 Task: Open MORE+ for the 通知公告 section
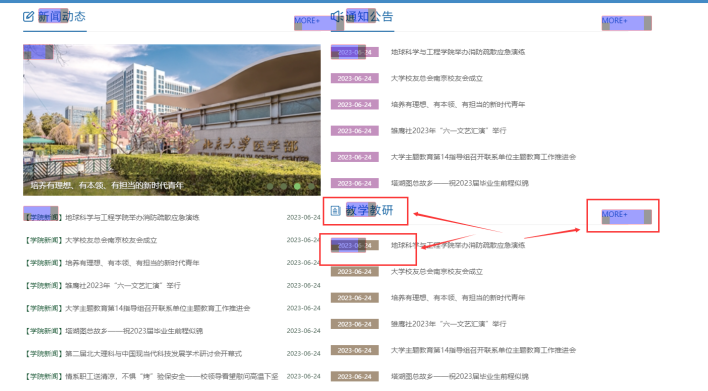[x=615, y=21]
